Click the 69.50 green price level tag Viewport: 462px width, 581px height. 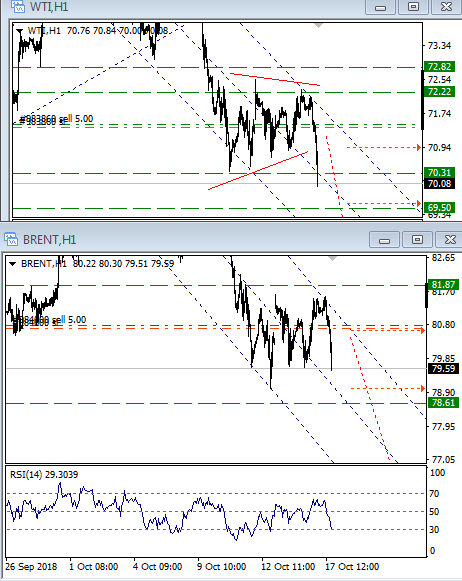click(x=439, y=208)
